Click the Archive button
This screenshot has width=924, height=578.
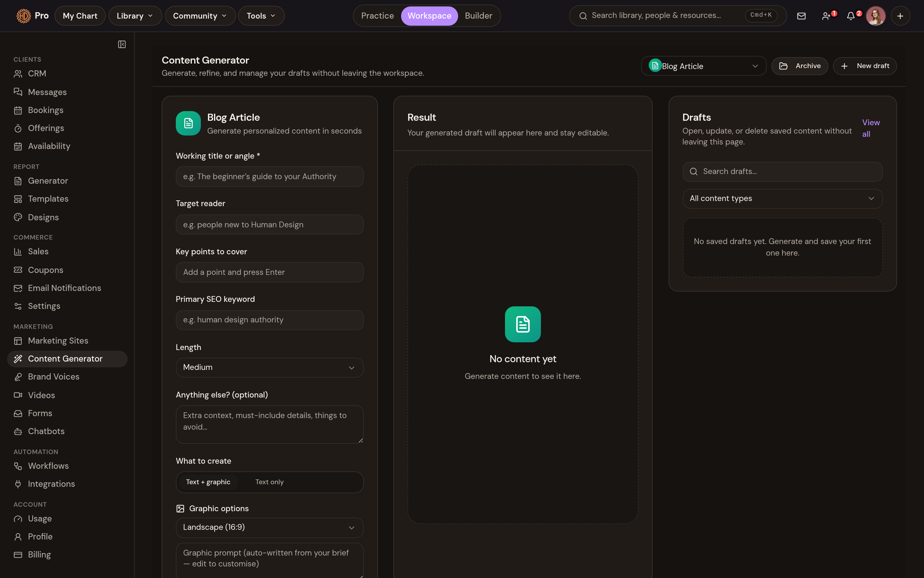click(800, 66)
